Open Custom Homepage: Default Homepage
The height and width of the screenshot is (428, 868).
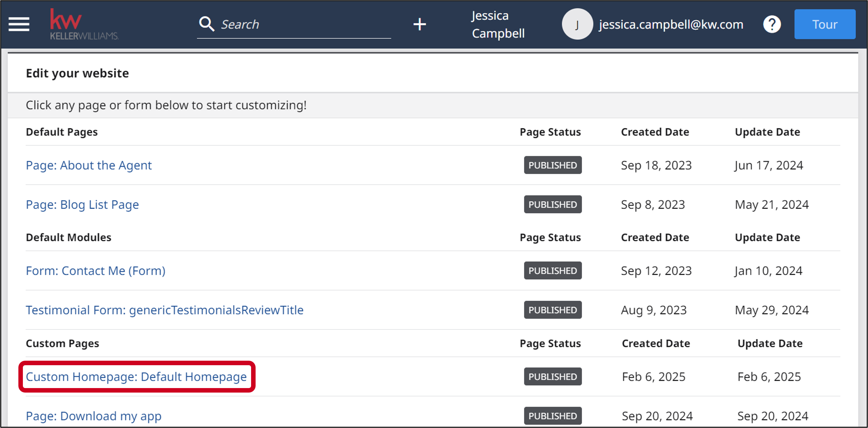(136, 377)
